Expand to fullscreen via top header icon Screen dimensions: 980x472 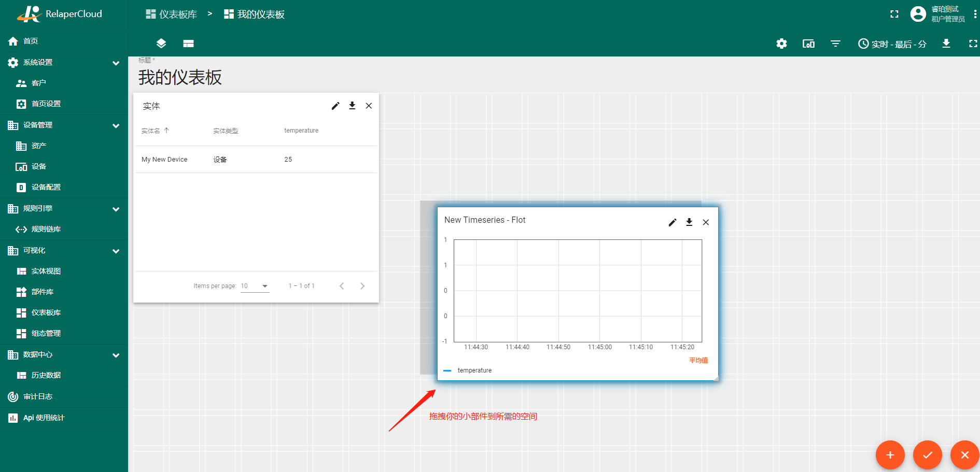[x=894, y=14]
